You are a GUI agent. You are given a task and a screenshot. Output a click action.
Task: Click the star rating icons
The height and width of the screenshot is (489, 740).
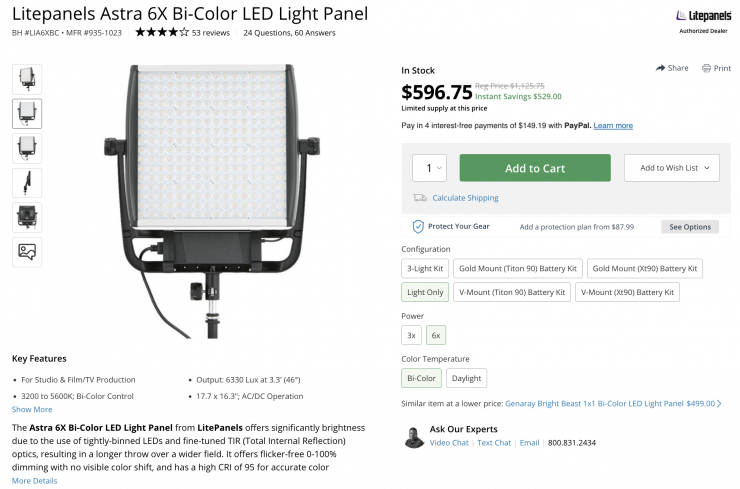161,33
